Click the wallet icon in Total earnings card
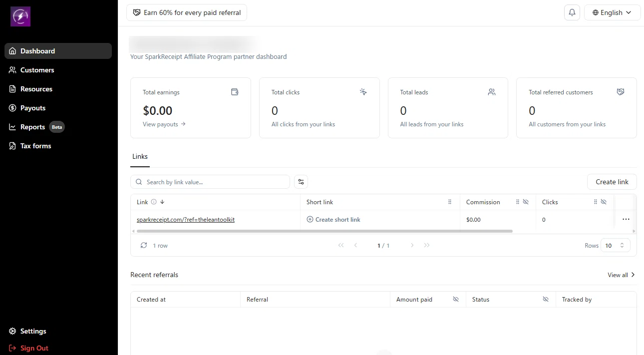Image resolution: width=644 pixels, height=355 pixels. click(x=235, y=92)
